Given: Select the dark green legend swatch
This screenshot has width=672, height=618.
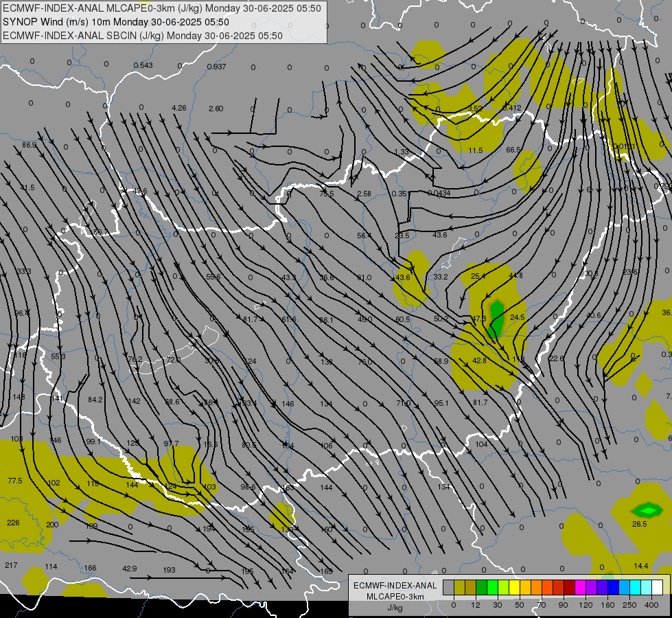Looking at the screenshot, I should click(x=482, y=588).
